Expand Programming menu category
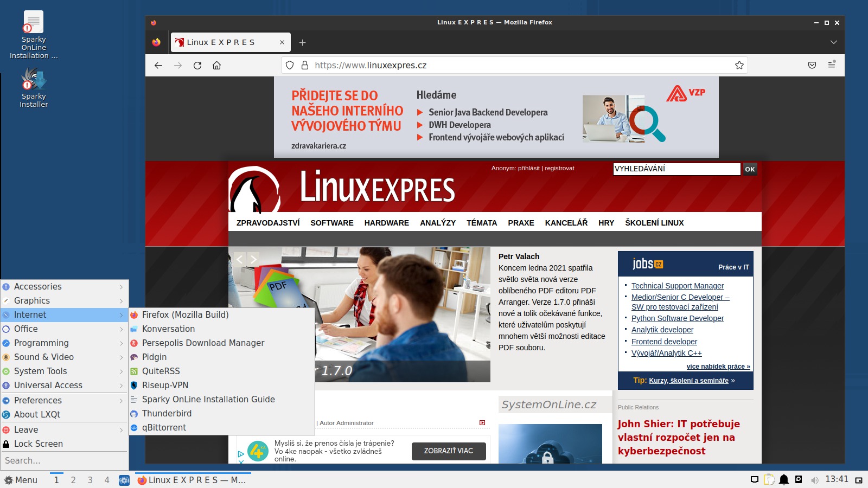 [x=64, y=343]
